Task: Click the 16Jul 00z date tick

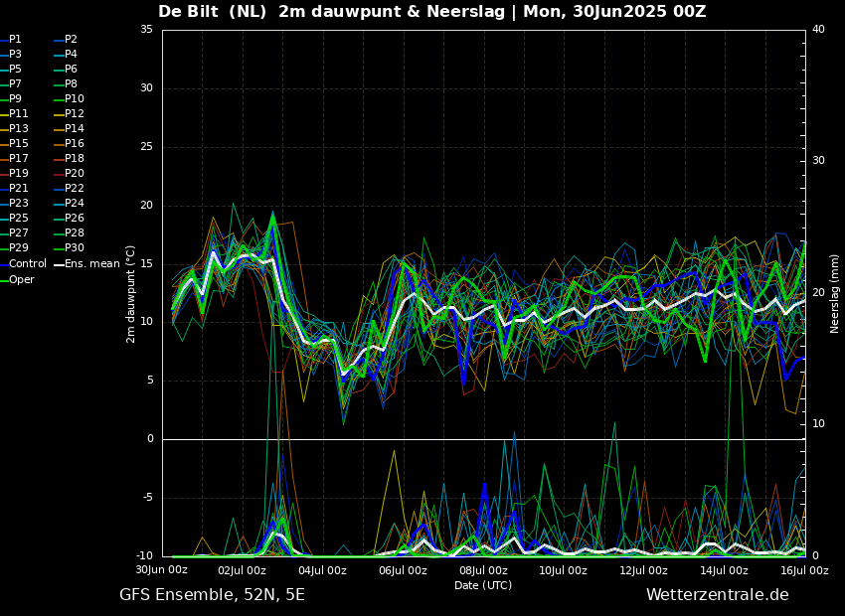Action: coord(804,570)
